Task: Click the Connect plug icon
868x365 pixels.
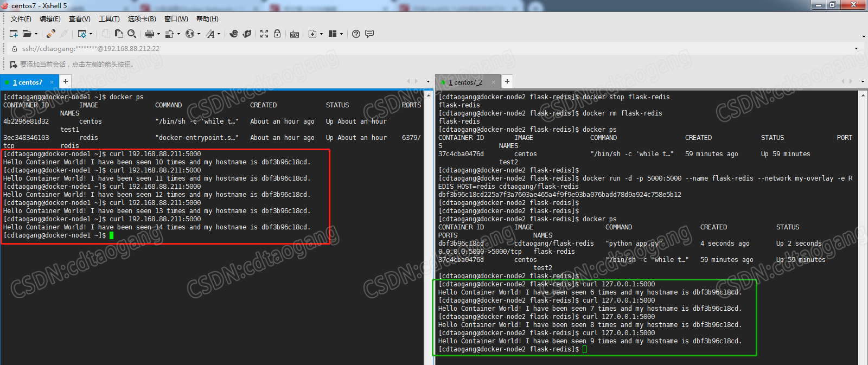Action: pyautogui.click(x=50, y=34)
